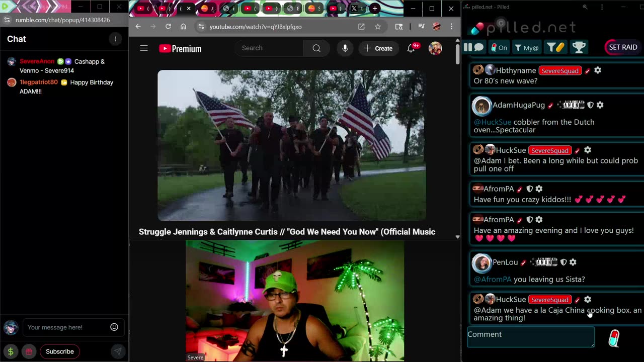Screen dimensions: 644x362
Task: Click PenLou's profile avatar
Action: click(x=481, y=262)
